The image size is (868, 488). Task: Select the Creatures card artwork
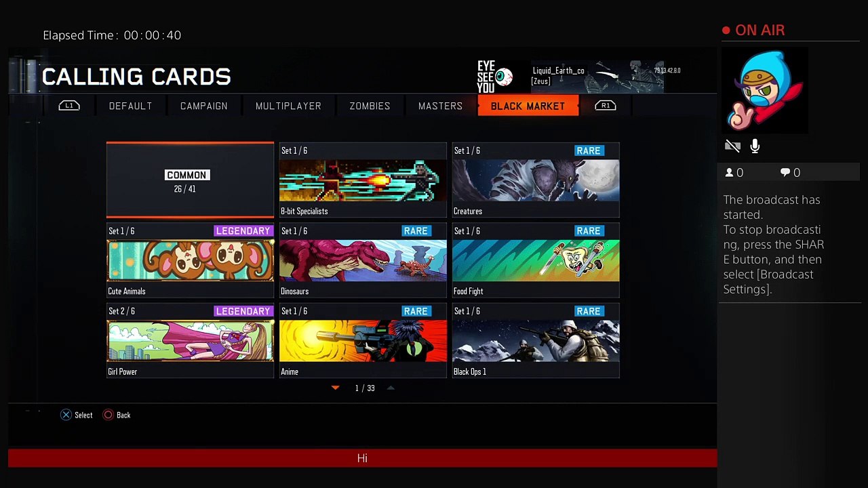(536, 181)
